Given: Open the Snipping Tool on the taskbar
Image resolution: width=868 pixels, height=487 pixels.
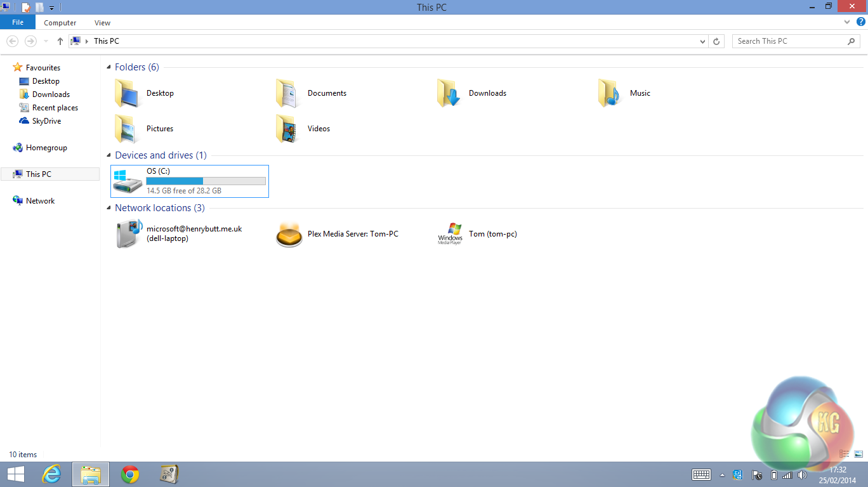Looking at the screenshot, I should pyautogui.click(x=168, y=474).
